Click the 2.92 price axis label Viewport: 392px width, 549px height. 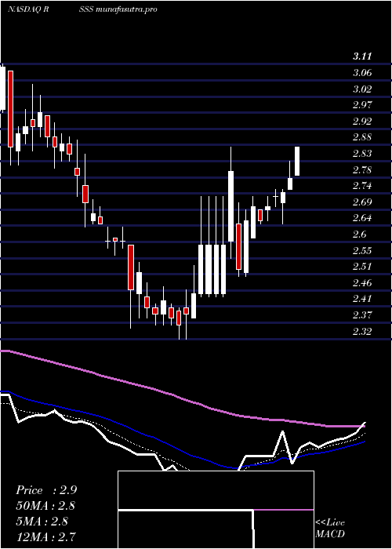362,122
